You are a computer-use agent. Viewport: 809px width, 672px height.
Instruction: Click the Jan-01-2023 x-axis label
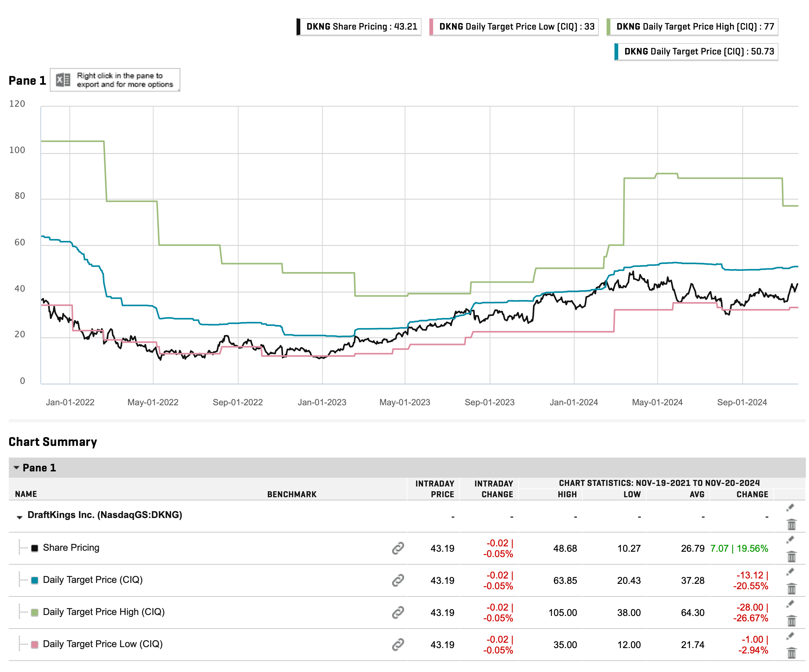pyautogui.click(x=322, y=402)
